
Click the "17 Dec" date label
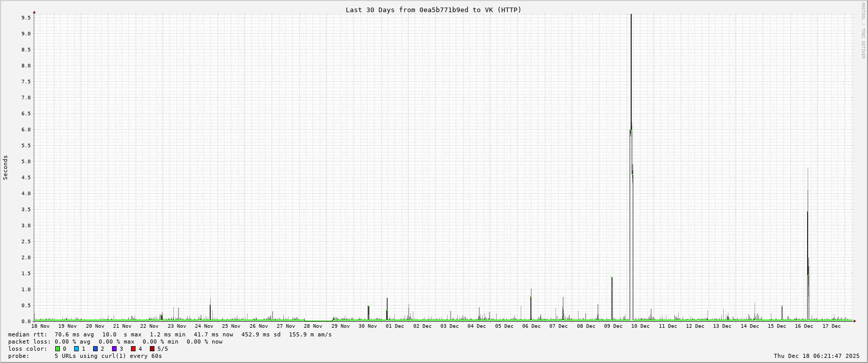[831, 326]
